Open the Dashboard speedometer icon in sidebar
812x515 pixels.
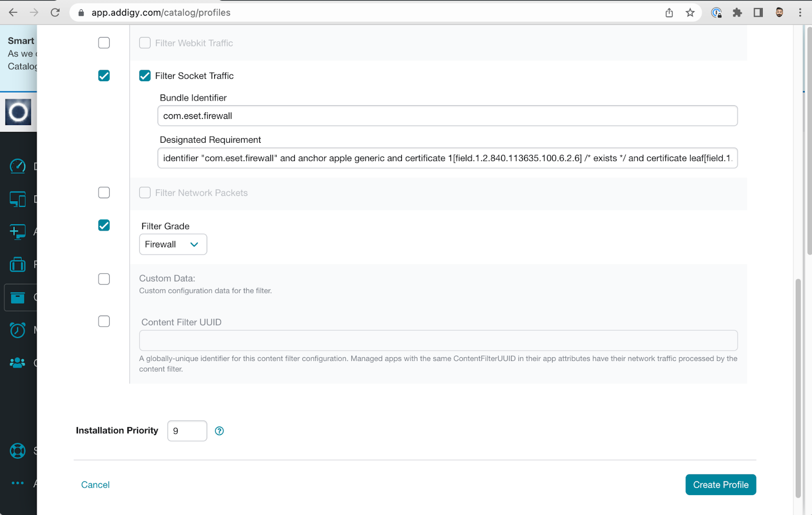pos(18,166)
